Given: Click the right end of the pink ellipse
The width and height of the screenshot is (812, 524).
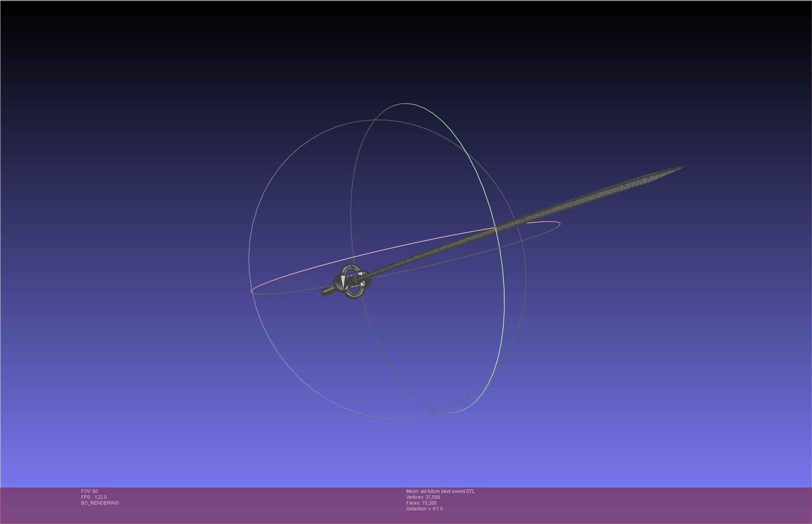Looking at the screenshot, I should click(560, 224).
